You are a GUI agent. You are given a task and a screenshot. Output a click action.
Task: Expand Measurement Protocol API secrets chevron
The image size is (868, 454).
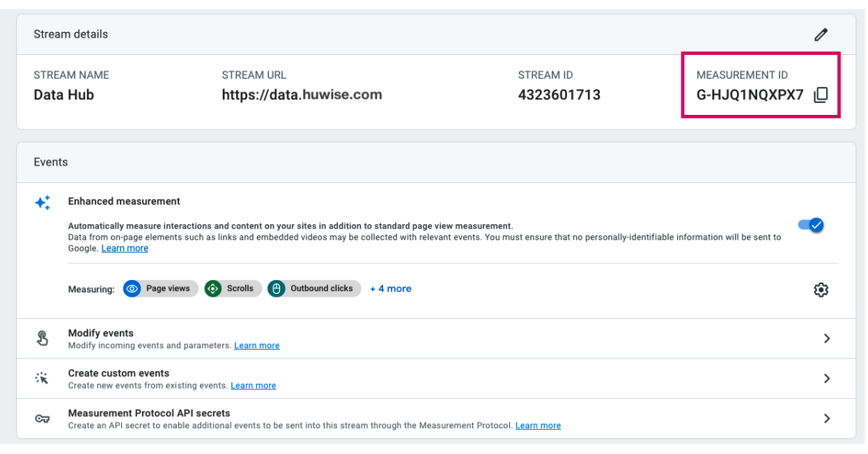[x=827, y=418]
